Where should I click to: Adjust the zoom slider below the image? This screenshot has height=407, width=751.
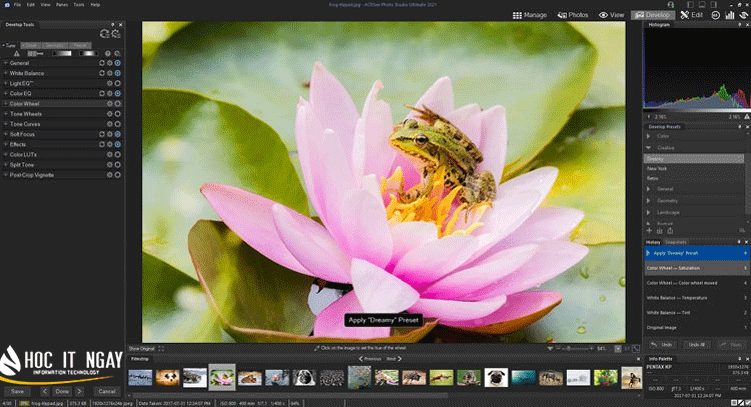click(573, 349)
